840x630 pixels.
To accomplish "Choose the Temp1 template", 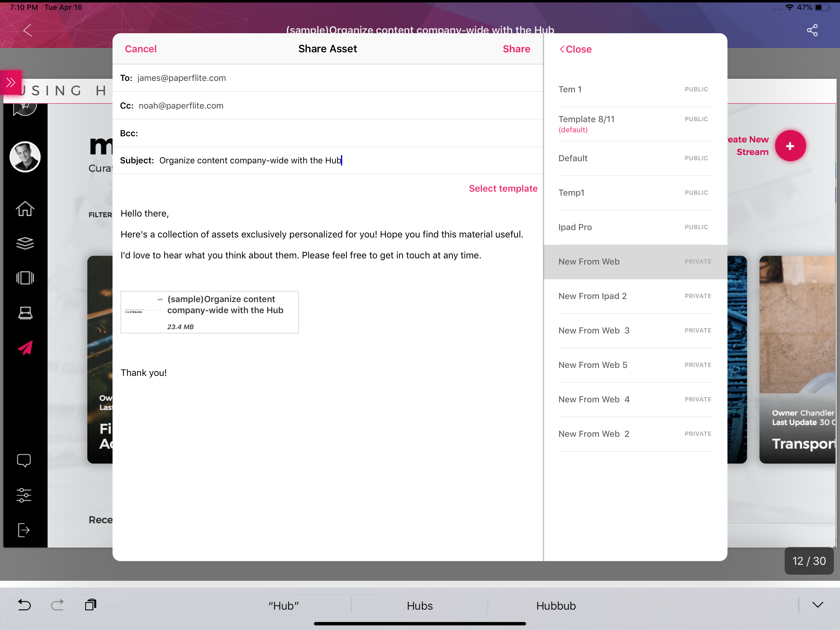I will coord(635,193).
